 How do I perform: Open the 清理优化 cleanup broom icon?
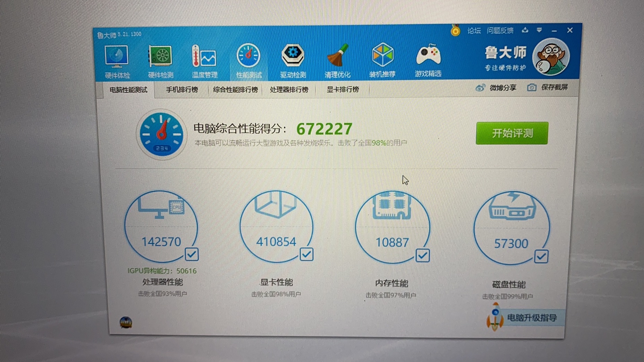click(337, 61)
